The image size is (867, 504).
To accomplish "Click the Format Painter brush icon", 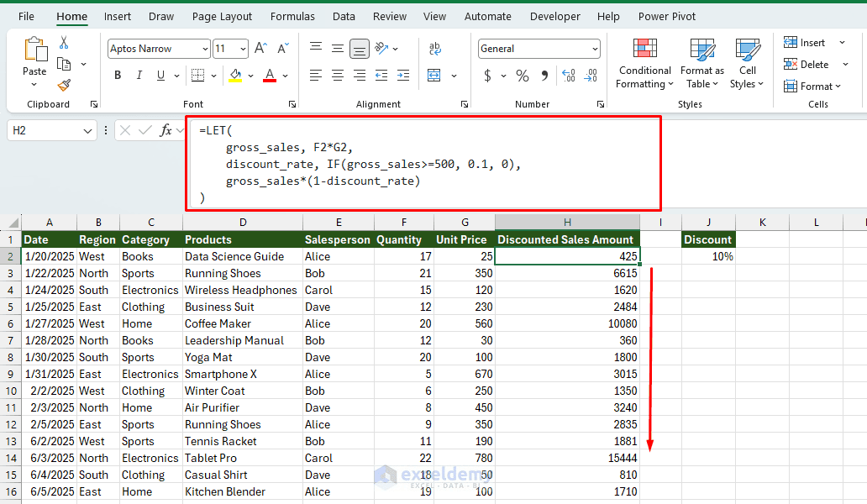I will [64, 85].
